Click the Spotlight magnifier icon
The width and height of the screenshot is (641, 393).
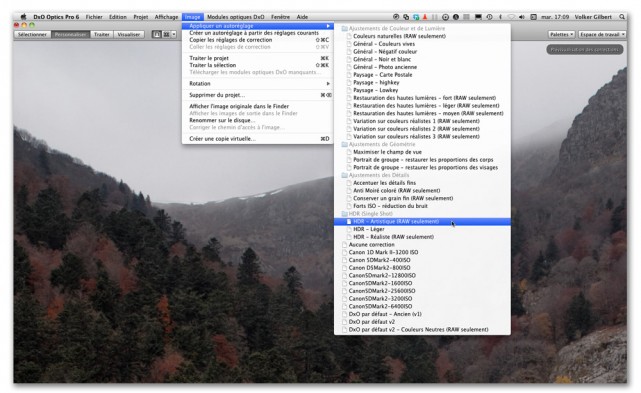pos(622,17)
